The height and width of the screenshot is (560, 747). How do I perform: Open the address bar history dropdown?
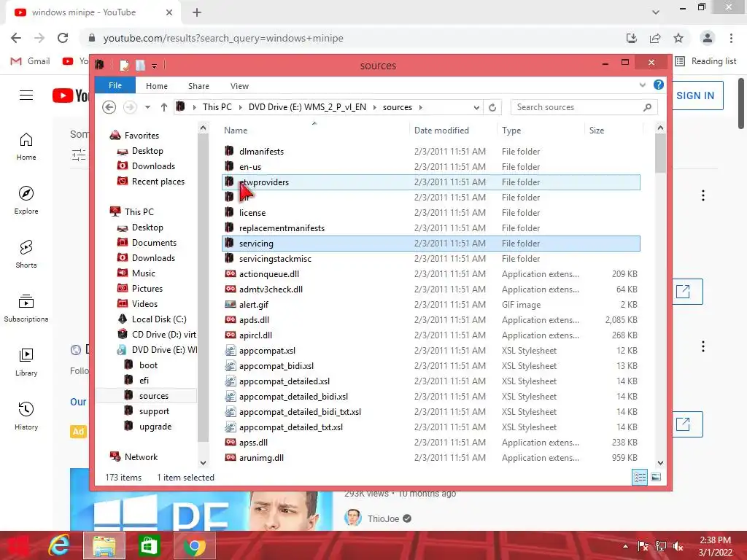click(x=476, y=107)
